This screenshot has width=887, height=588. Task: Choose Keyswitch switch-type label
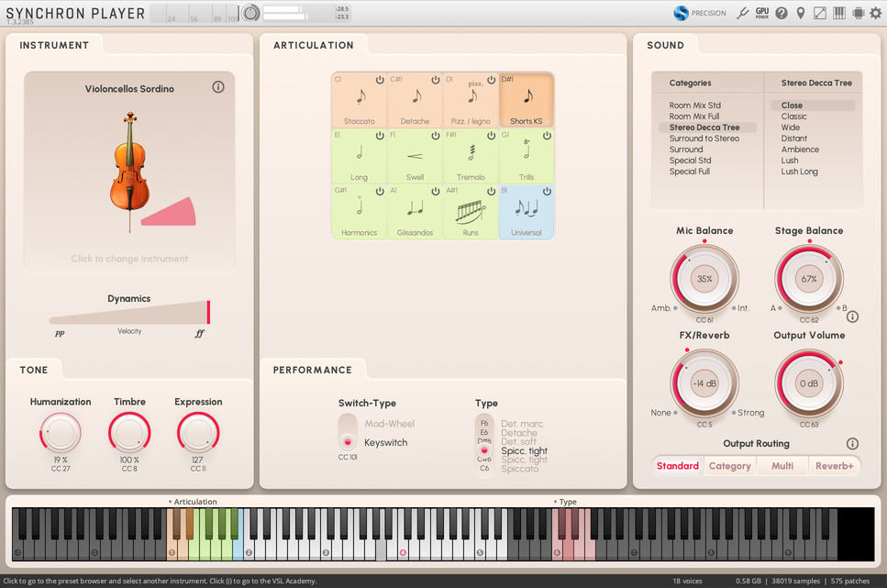coord(386,442)
